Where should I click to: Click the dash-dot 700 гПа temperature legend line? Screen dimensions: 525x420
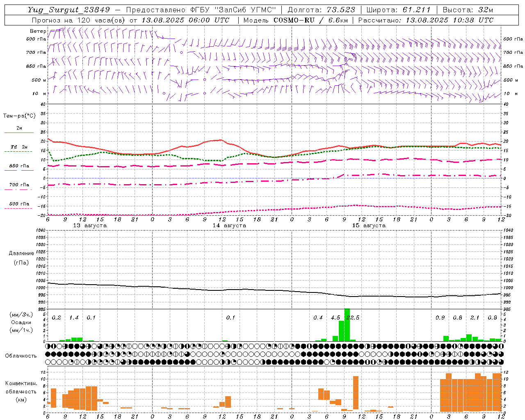19,189
